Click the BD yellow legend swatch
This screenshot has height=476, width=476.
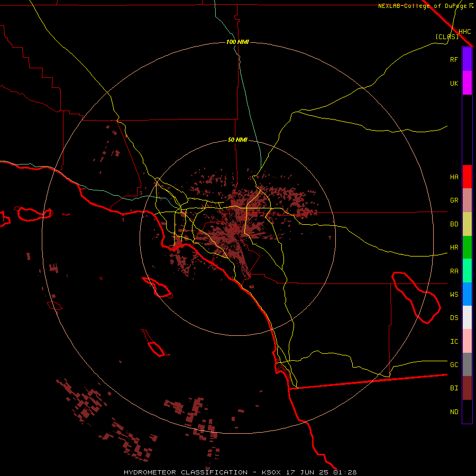click(467, 224)
